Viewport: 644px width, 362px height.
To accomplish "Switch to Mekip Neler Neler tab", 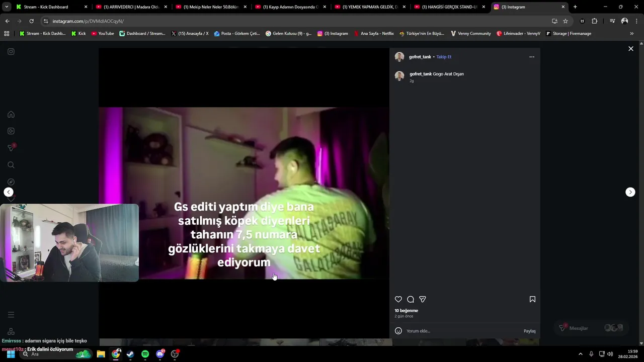I will pyautogui.click(x=211, y=7).
